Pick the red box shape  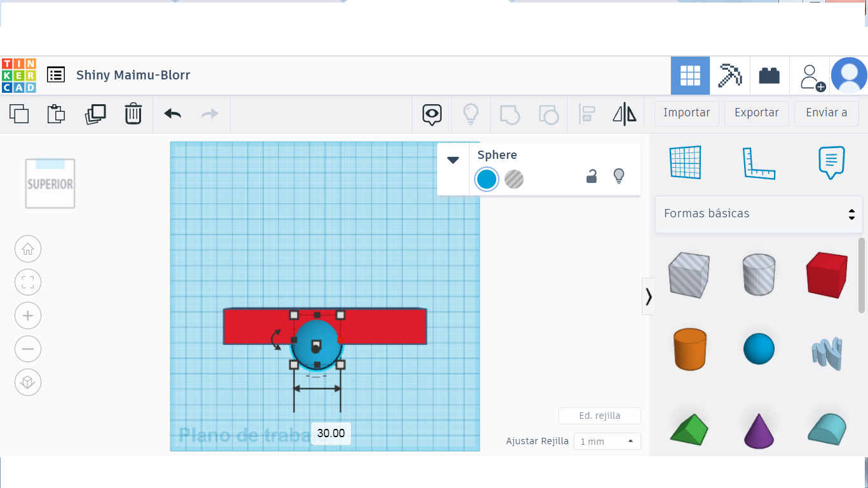827,274
